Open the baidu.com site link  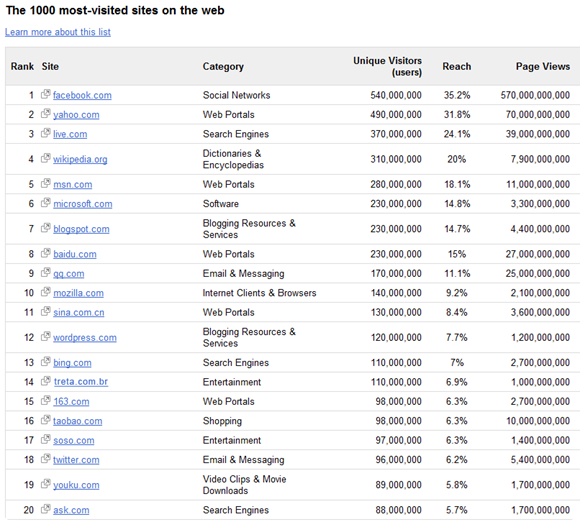pyautogui.click(x=75, y=254)
